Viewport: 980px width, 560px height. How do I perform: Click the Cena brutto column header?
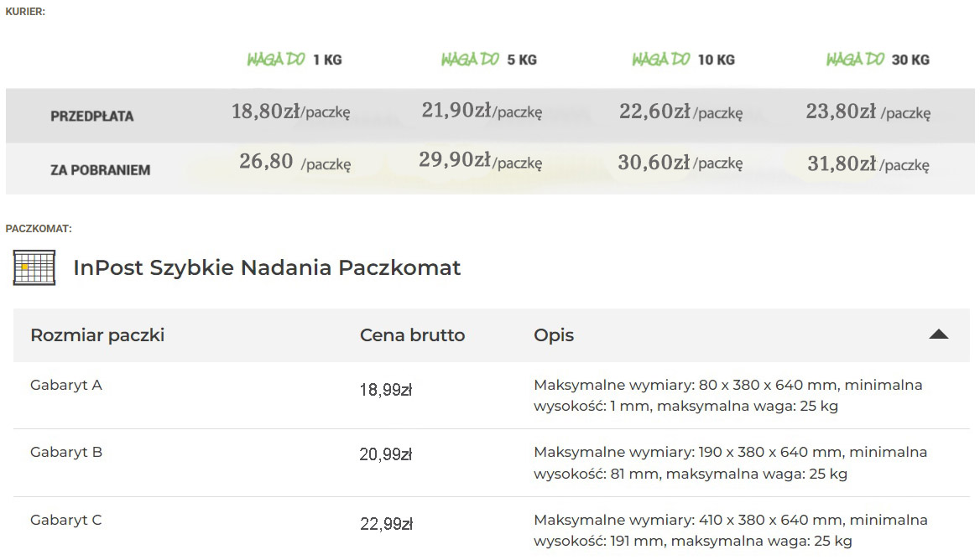[412, 335]
